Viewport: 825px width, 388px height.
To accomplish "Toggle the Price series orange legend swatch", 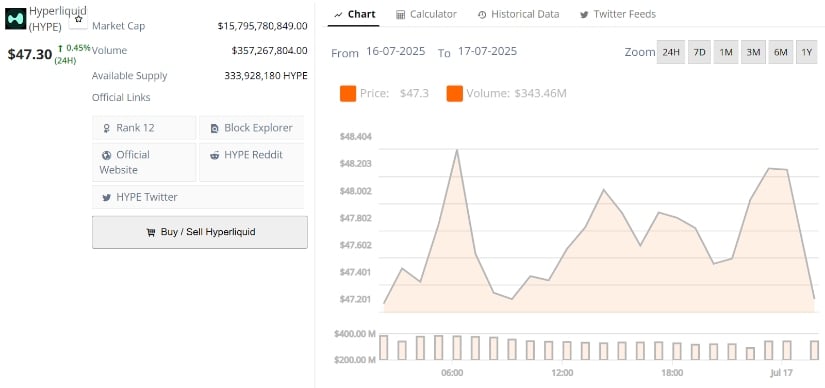I will [348, 94].
